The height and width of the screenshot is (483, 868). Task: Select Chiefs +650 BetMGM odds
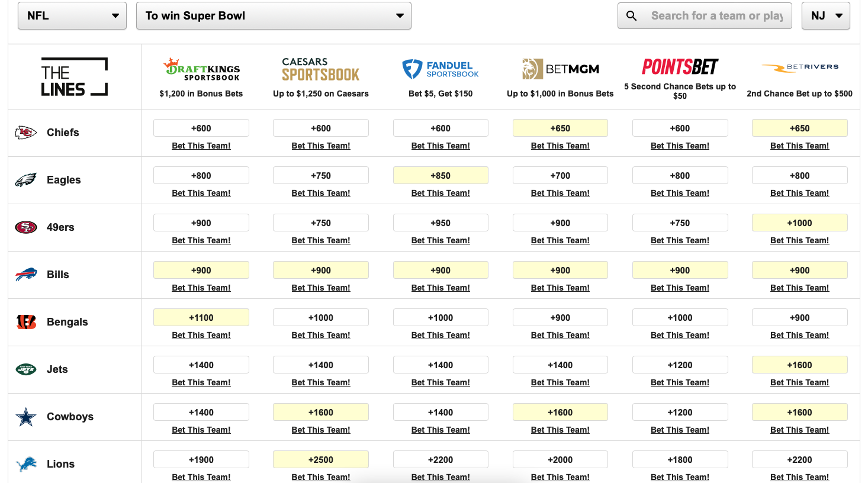(560, 128)
